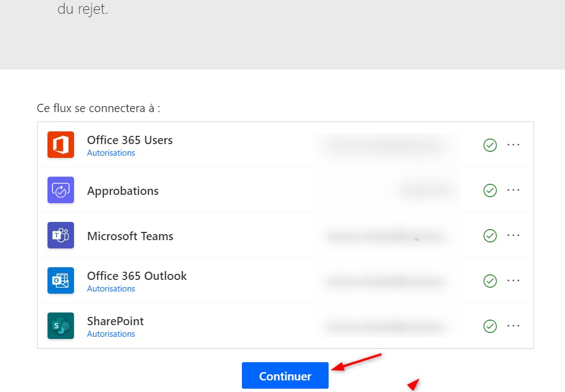Click green checkmark for SharePoint
Viewport: 565px width, 392px height.
(x=490, y=326)
